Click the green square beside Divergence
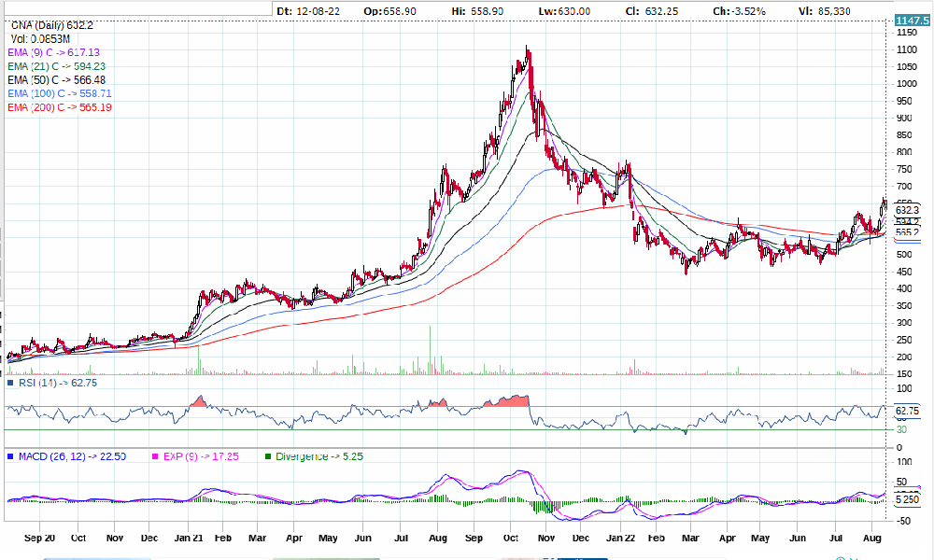This screenshot has width=934, height=560. (x=268, y=457)
